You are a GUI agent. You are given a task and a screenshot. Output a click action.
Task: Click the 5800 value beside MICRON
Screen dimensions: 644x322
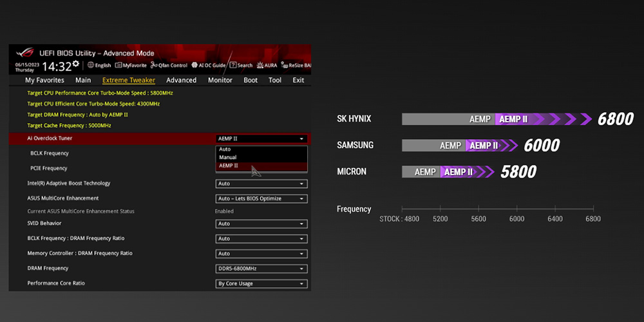[518, 172]
